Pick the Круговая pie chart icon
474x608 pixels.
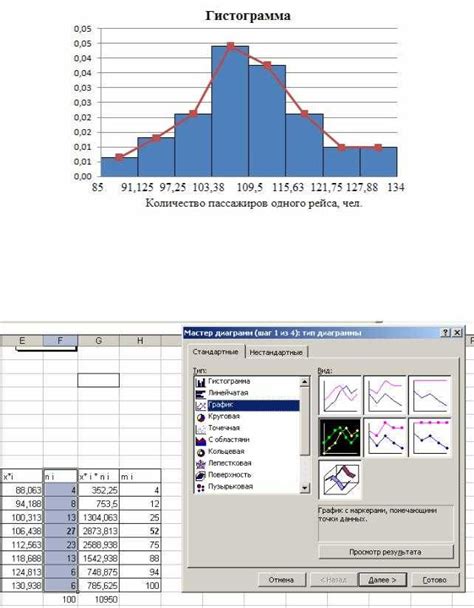[201, 417]
